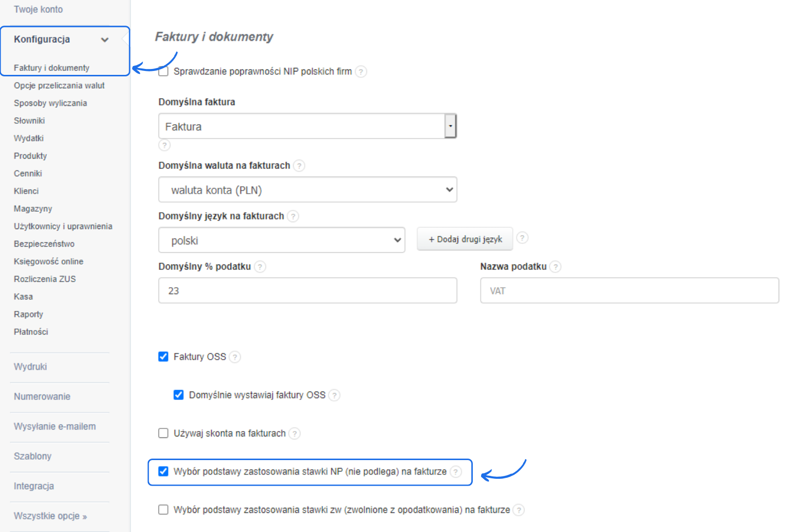This screenshot has width=790, height=532.
Task: Click help icon beside Domyślny % podatku
Action: (x=260, y=267)
